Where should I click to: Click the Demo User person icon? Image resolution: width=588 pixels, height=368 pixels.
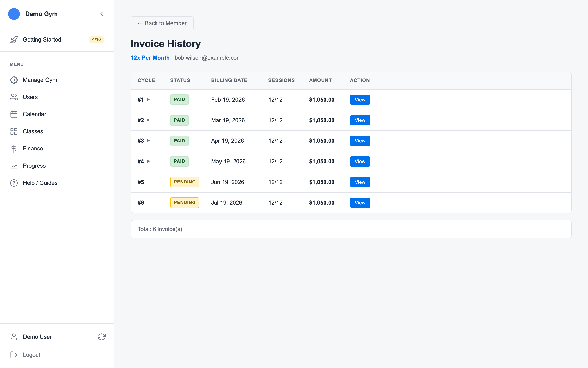point(14,337)
